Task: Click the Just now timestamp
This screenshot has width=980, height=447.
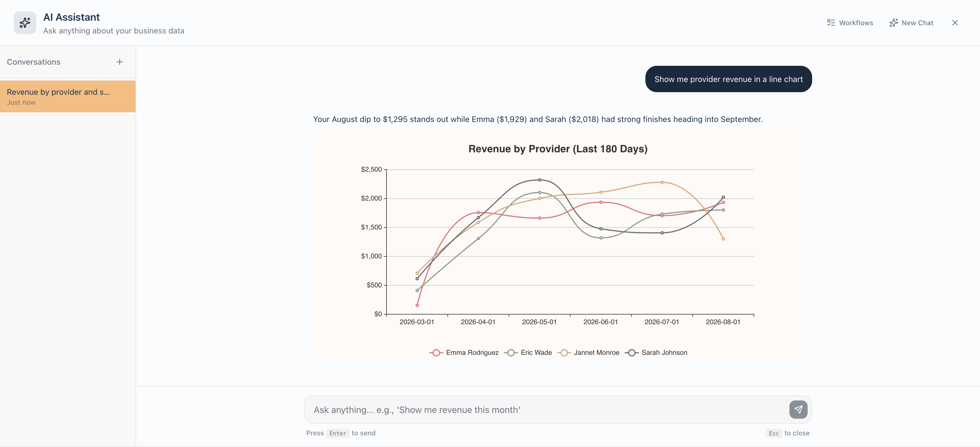Action: click(21, 102)
